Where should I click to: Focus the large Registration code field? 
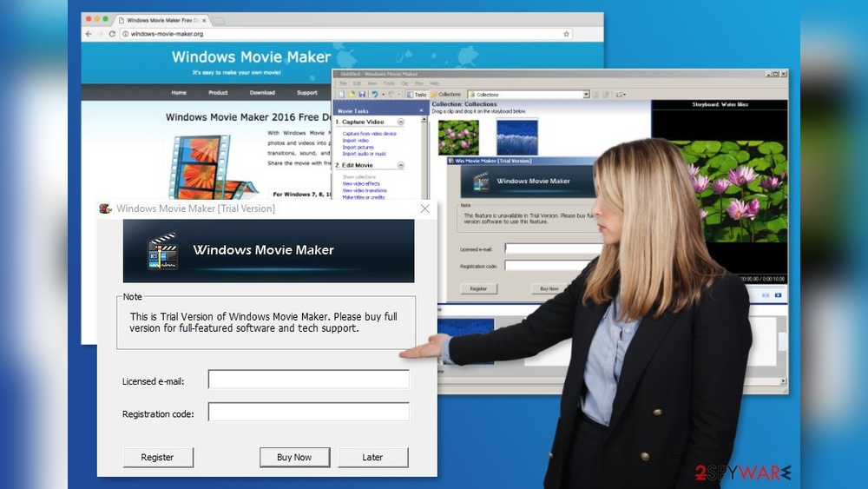coord(309,412)
